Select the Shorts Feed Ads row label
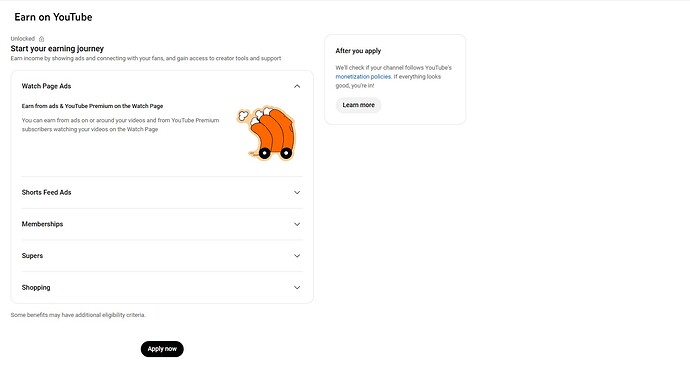690x375 pixels. click(46, 192)
